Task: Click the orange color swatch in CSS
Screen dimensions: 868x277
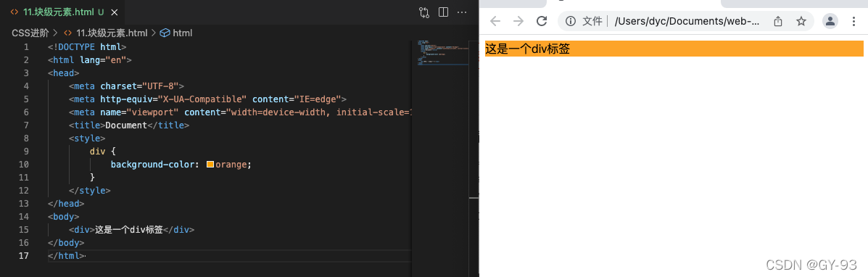Action: point(210,165)
